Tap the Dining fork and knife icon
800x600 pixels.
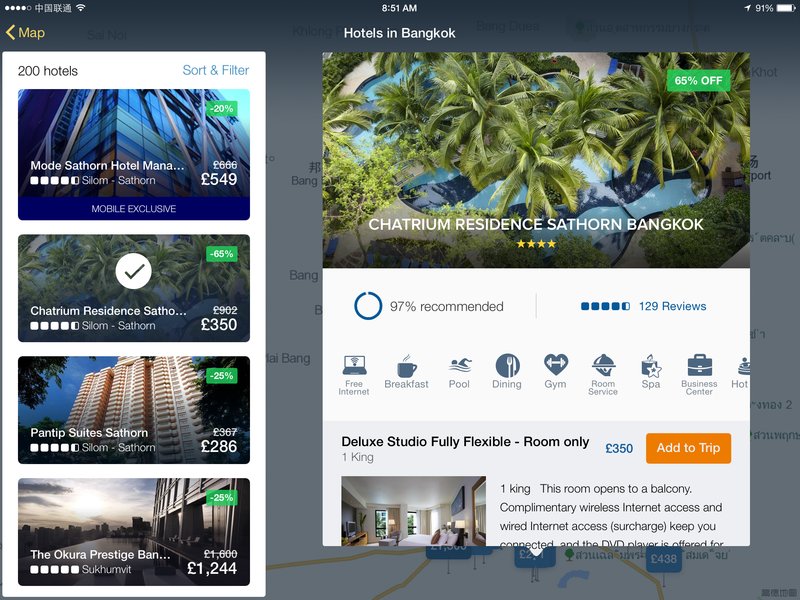507,365
